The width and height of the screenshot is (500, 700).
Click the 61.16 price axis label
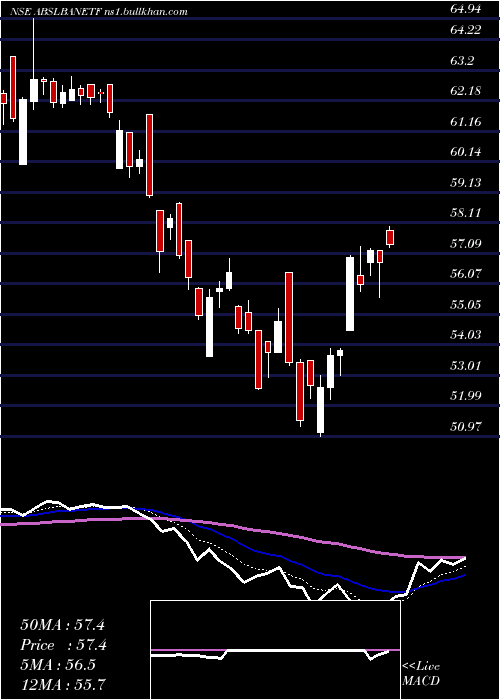(466, 121)
